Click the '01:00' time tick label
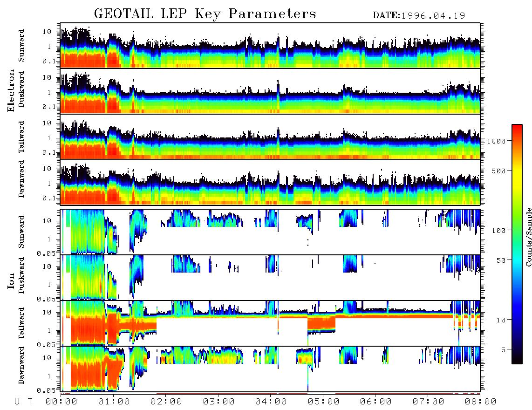 tap(114, 402)
